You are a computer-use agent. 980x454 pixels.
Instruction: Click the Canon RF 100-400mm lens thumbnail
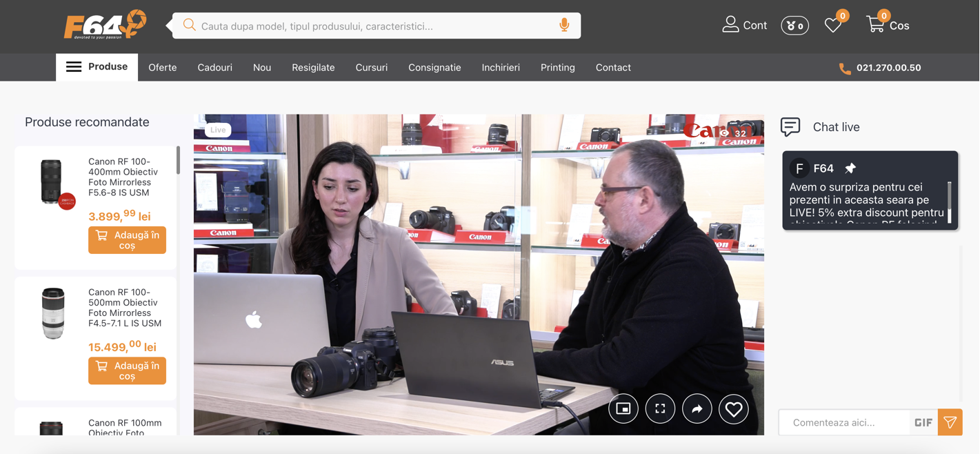(x=52, y=182)
